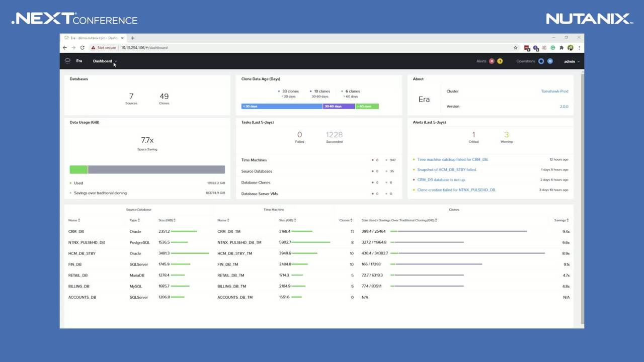The height and width of the screenshot is (362, 644).
Task: Select the Source Databases task row
Action: click(318, 171)
